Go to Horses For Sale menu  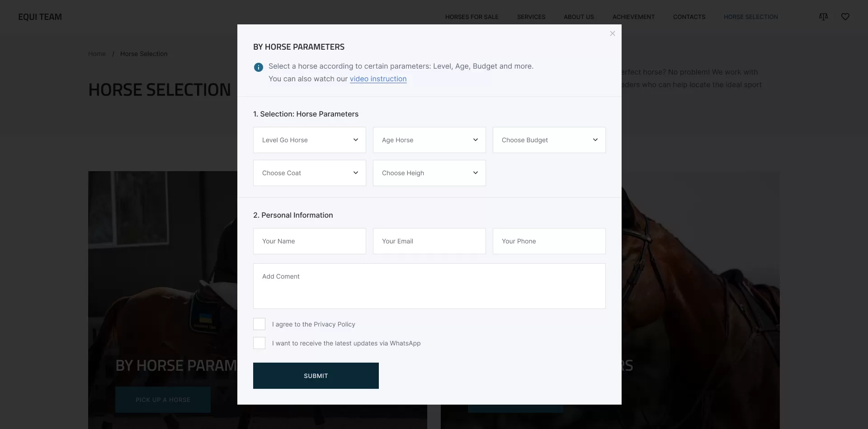(x=472, y=17)
